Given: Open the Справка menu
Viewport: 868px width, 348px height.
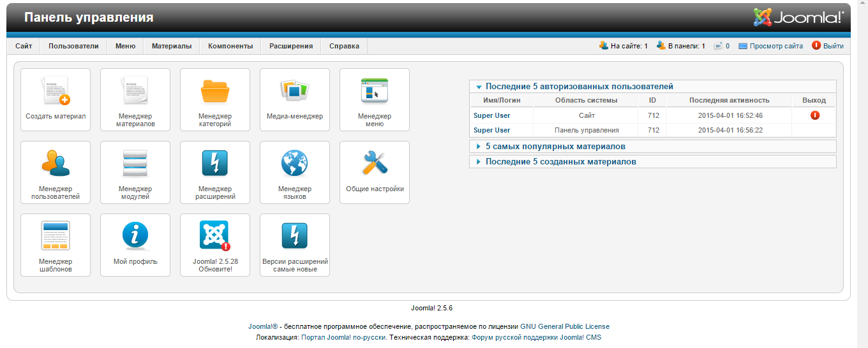Looking at the screenshot, I should (x=344, y=46).
